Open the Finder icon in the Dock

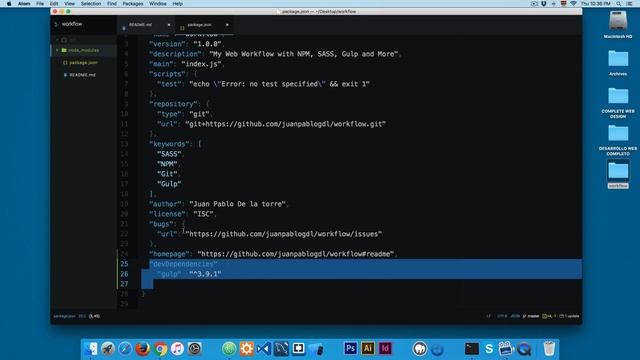[91, 349]
